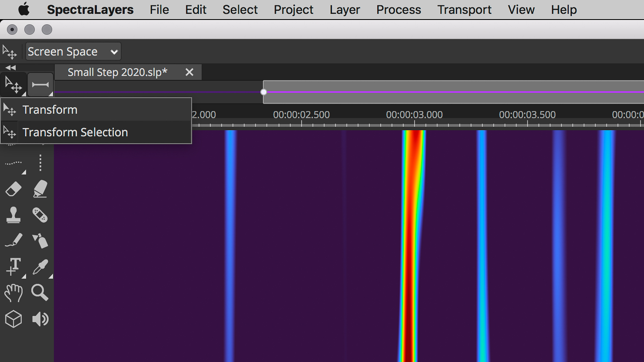Choose Transform from the tool menu

pyautogui.click(x=50, y=109)
